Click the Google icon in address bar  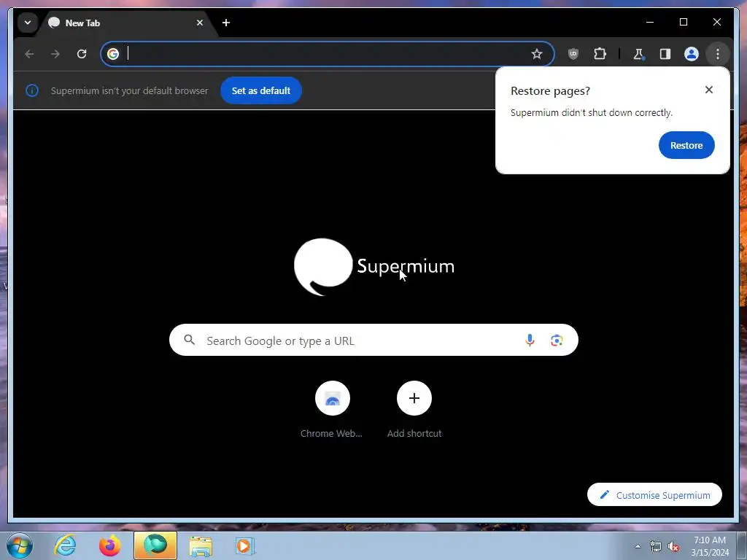(x=113, y=54)
